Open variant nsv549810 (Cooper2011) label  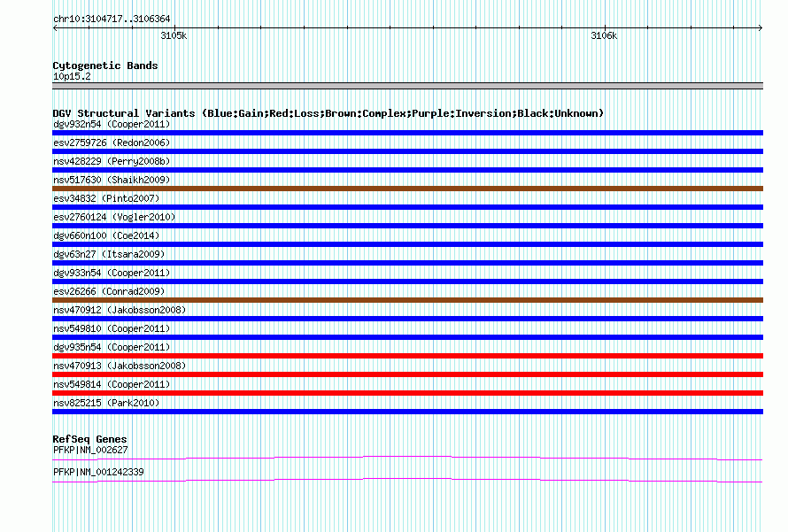point(112,328)
